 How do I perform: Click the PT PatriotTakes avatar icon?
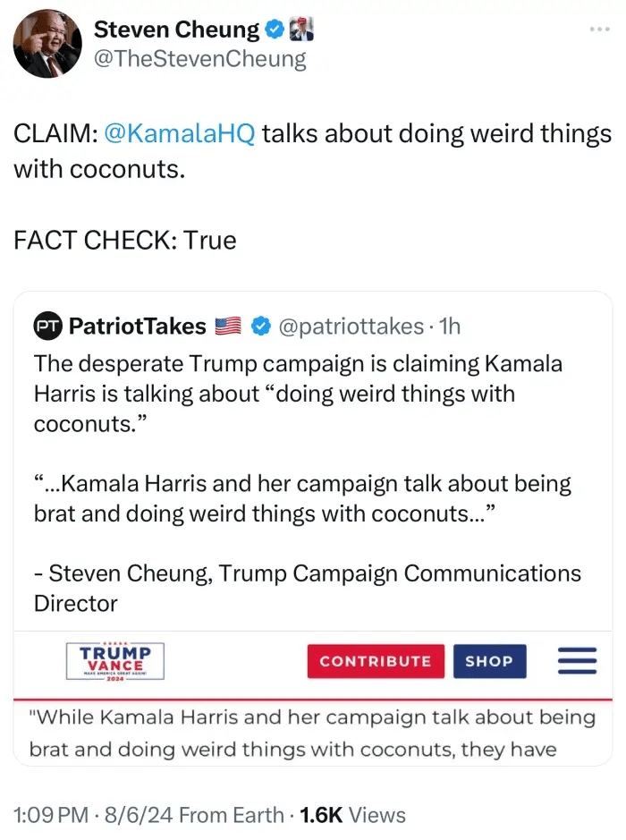47,327
